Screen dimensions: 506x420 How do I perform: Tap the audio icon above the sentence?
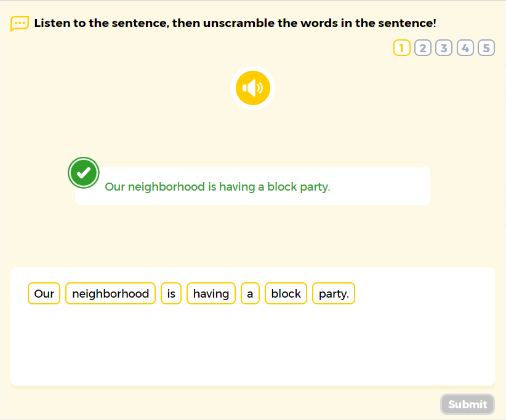coord(252,88)
